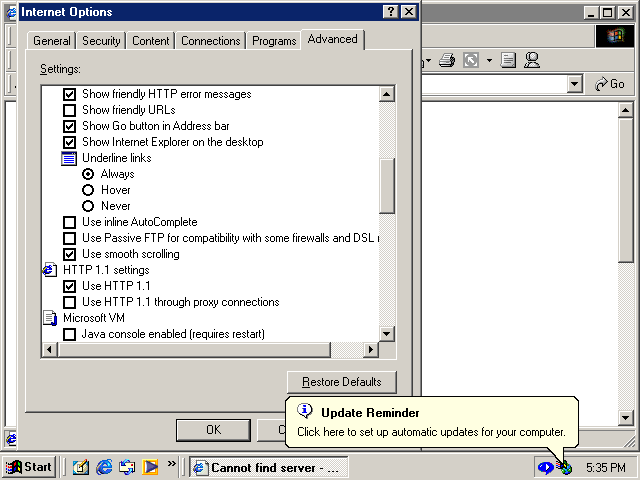The image size is (640, 480).
Task: Click the browser address bar field
Action: (x=494, y=84)
